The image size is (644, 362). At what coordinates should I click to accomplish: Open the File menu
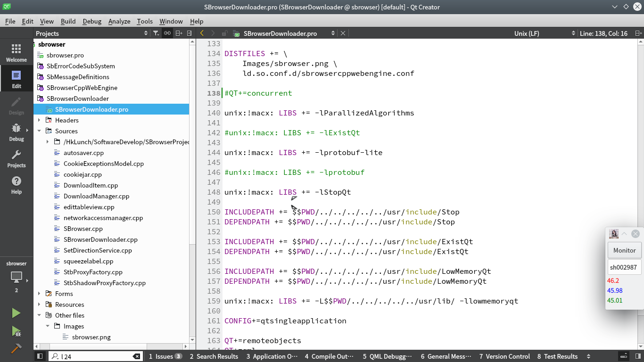pos(10,21)
